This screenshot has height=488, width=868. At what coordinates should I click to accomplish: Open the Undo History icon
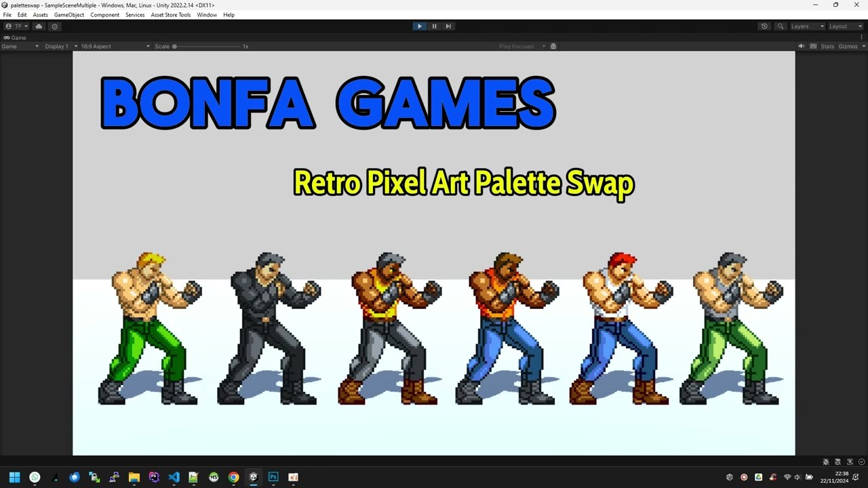tap(764, 26)
